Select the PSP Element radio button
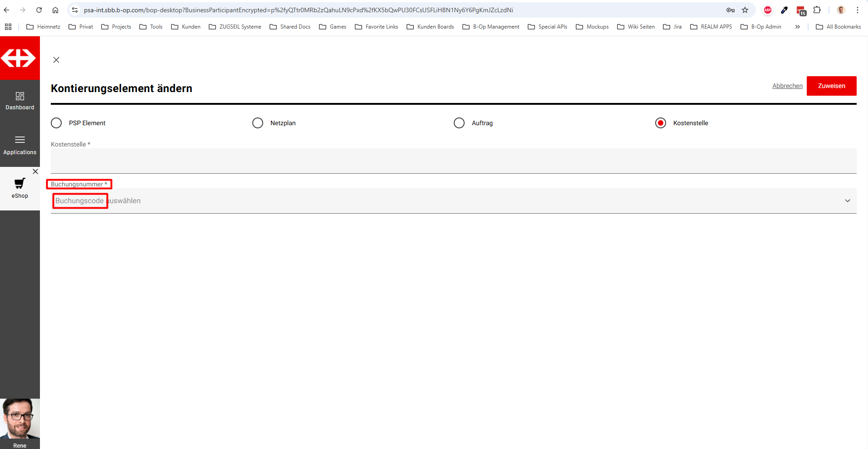The height and width of the screenshot is (449, 868). tap(56, 123)
